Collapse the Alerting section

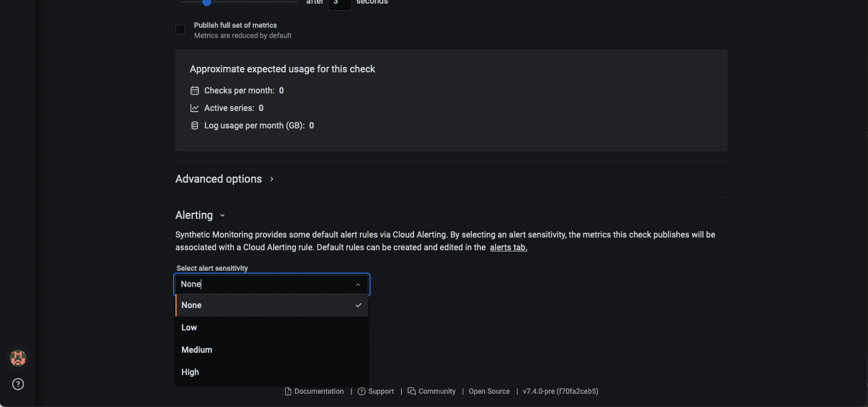pos(222,215)
